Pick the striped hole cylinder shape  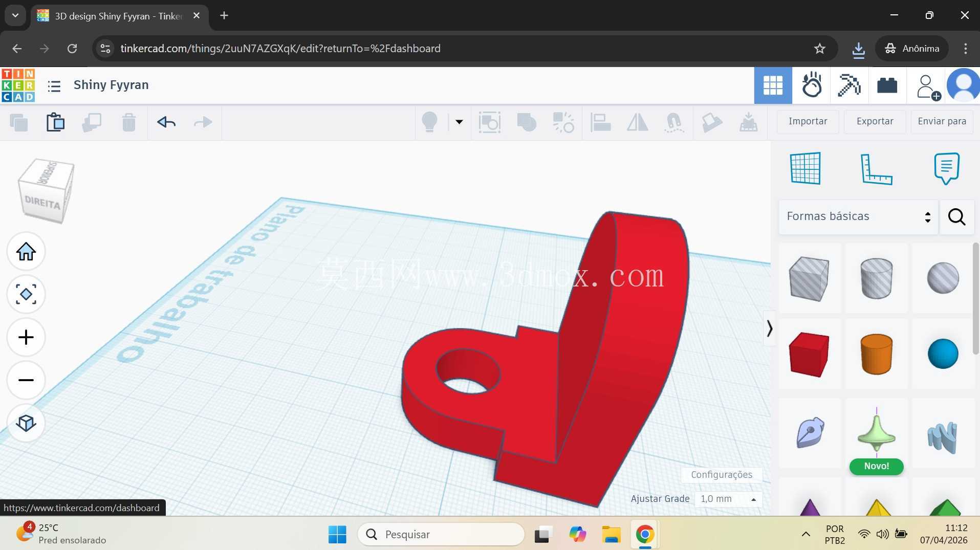coord(877,278)
